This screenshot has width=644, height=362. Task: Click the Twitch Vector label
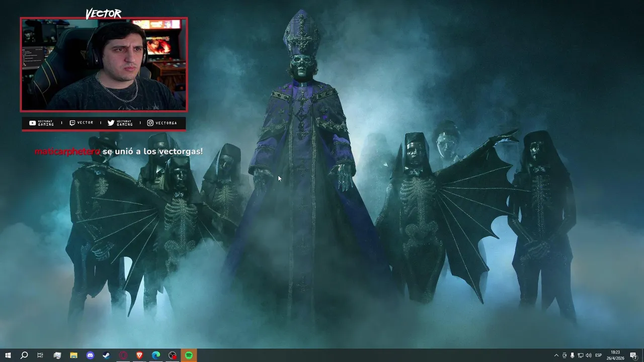[81, 123]
